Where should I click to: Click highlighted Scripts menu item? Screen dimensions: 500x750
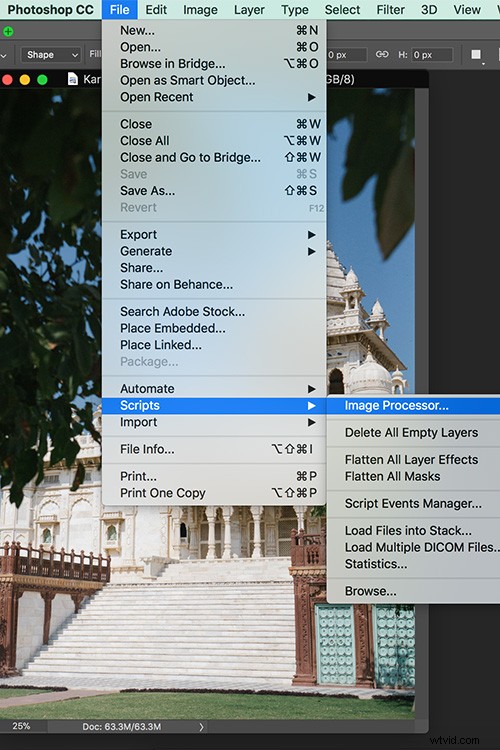(214, 406)
